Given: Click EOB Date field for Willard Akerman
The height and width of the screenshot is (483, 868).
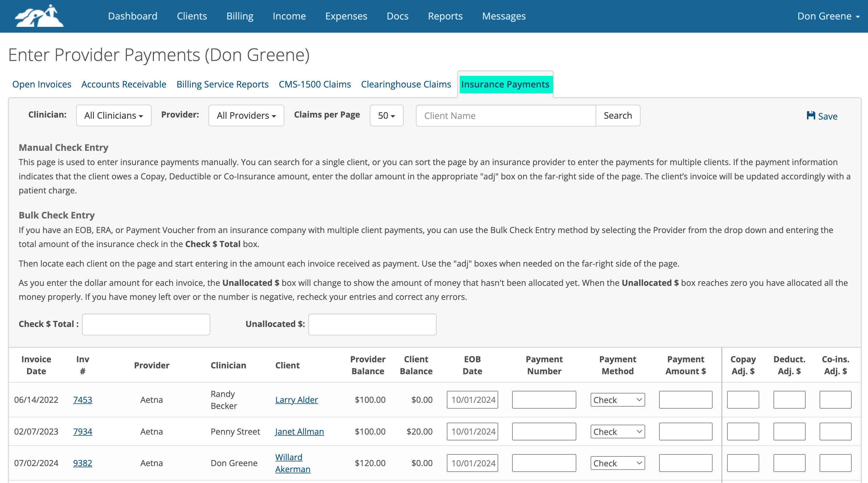Looking at the screenshot, I should pos(473,463).
